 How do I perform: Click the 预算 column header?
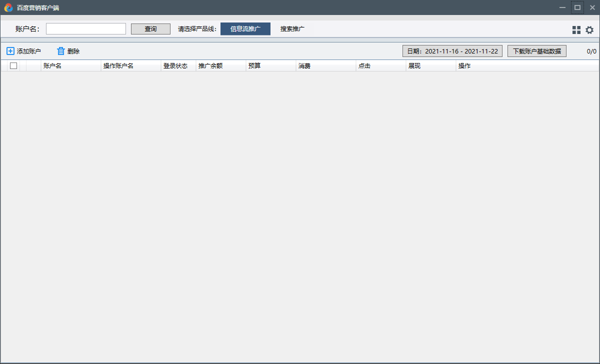[x=254, y=65]
